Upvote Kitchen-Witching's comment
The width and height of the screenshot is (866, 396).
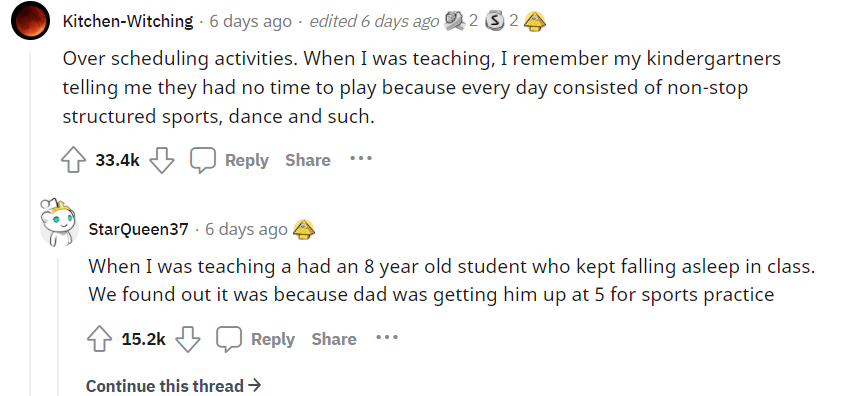point(73,160)
